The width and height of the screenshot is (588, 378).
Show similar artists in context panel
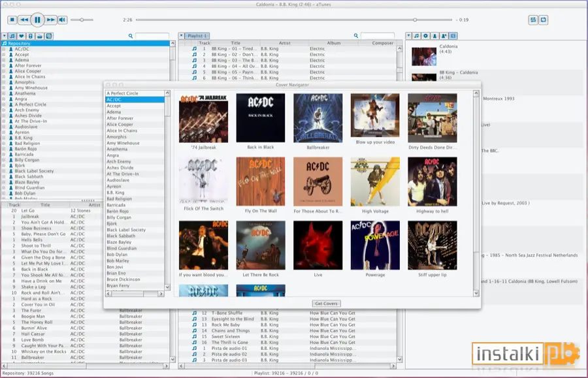444,36
